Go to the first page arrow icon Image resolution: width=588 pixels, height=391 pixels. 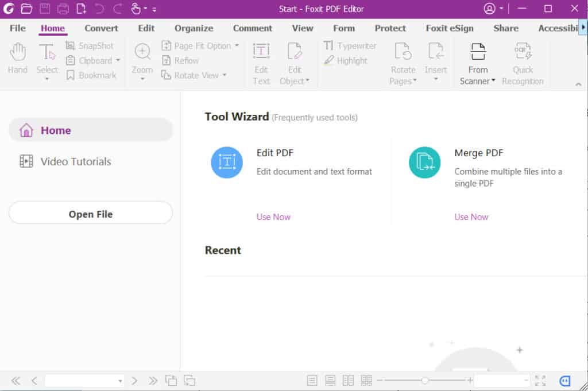tap(16, 381)
